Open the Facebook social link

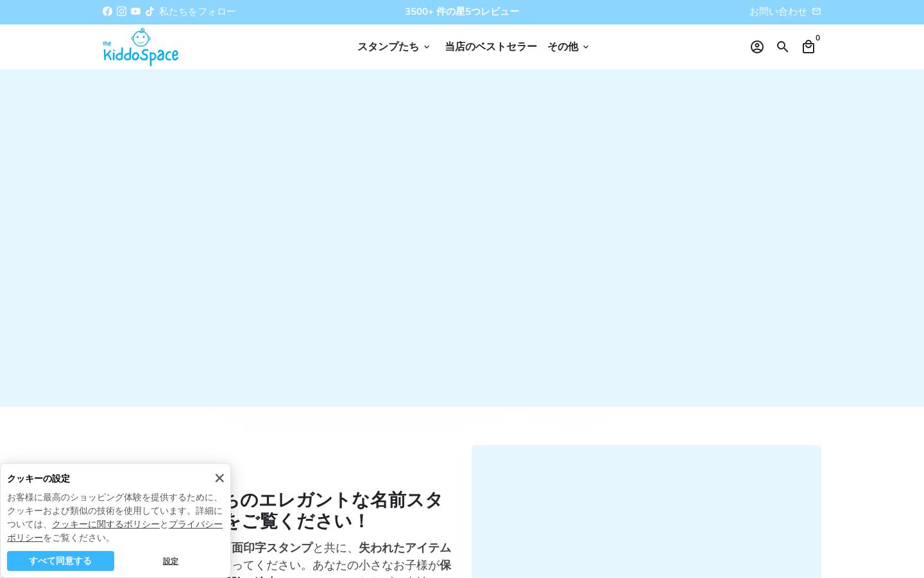[107, 12]
